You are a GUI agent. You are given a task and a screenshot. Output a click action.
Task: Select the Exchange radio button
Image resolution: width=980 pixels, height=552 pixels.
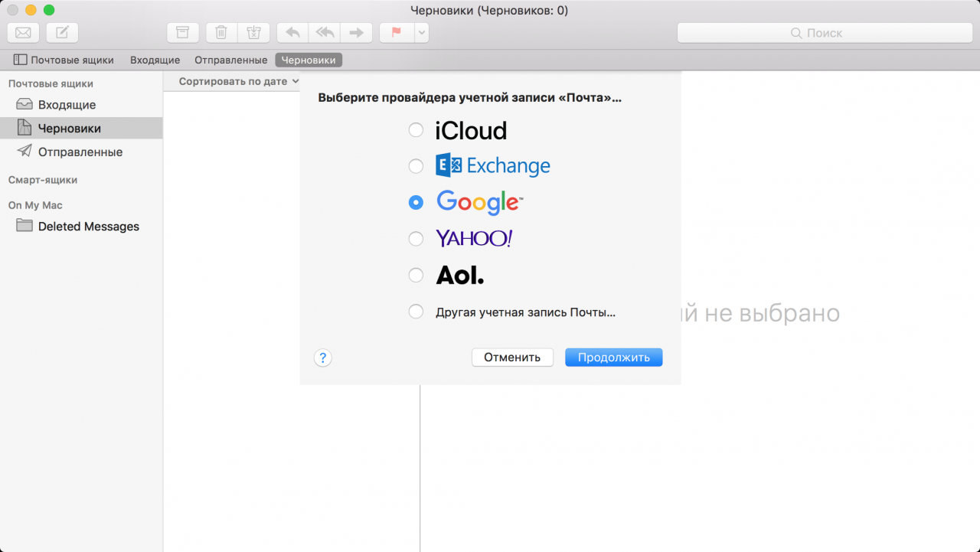416,166
